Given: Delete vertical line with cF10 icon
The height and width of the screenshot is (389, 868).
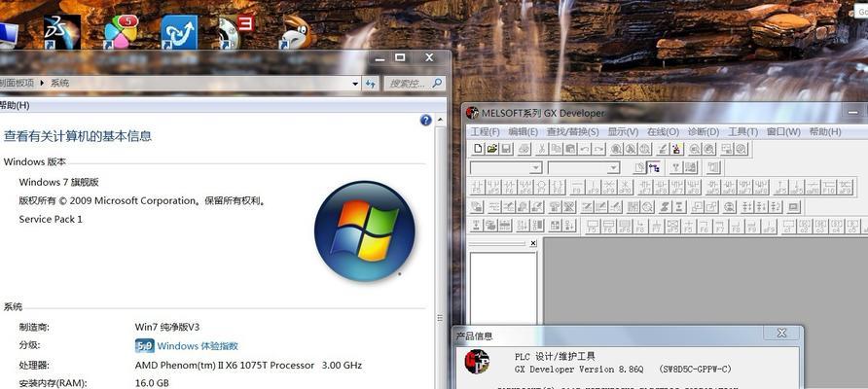Looking at the screenshot, I should [x=625, y=187].
